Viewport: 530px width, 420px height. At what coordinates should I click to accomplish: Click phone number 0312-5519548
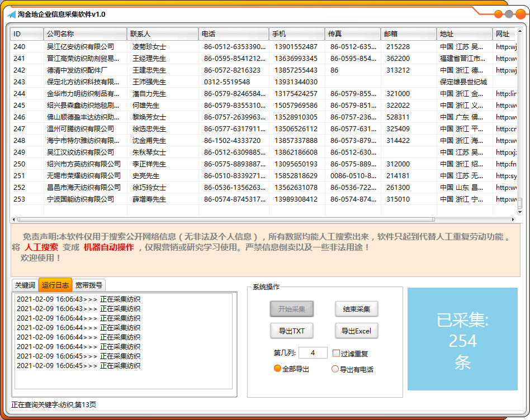click(x=227, y=82)
